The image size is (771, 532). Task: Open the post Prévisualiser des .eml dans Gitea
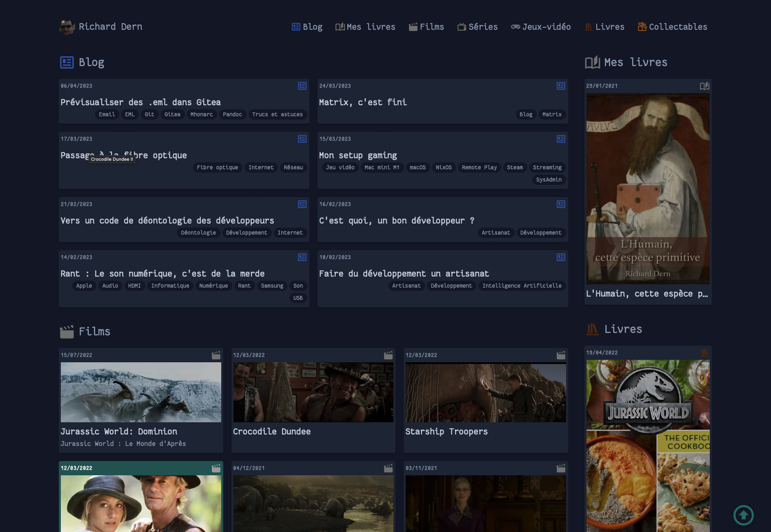140,102
